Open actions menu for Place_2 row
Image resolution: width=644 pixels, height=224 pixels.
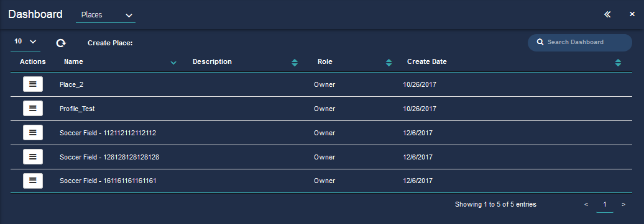[x=33, y=84]
